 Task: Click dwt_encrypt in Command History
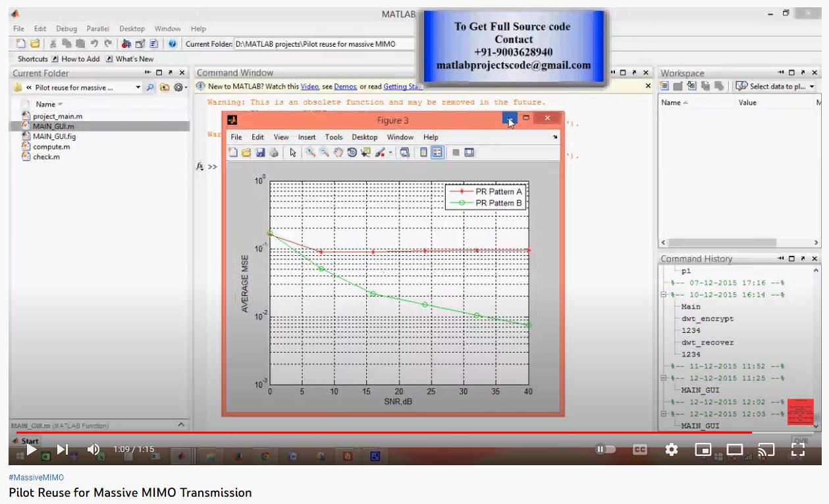(707, 318)
